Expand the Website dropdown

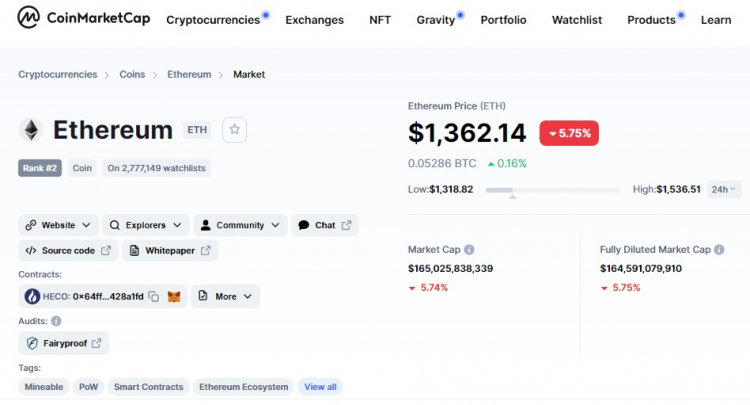click(x=59, y=225)
